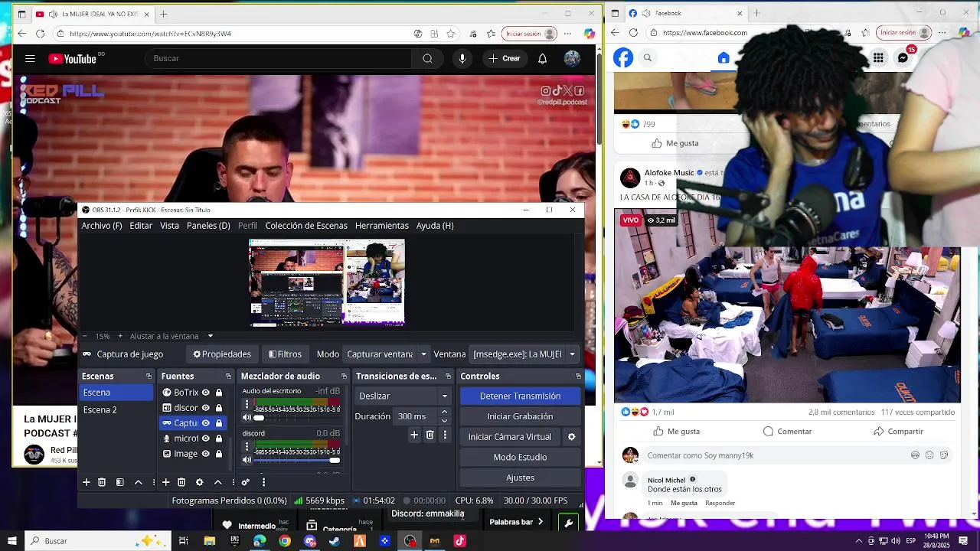Click Iniciar Cámara Virtual button
Image resolution: width=980 pixels, height=551 pixels.
click(510, 437)
